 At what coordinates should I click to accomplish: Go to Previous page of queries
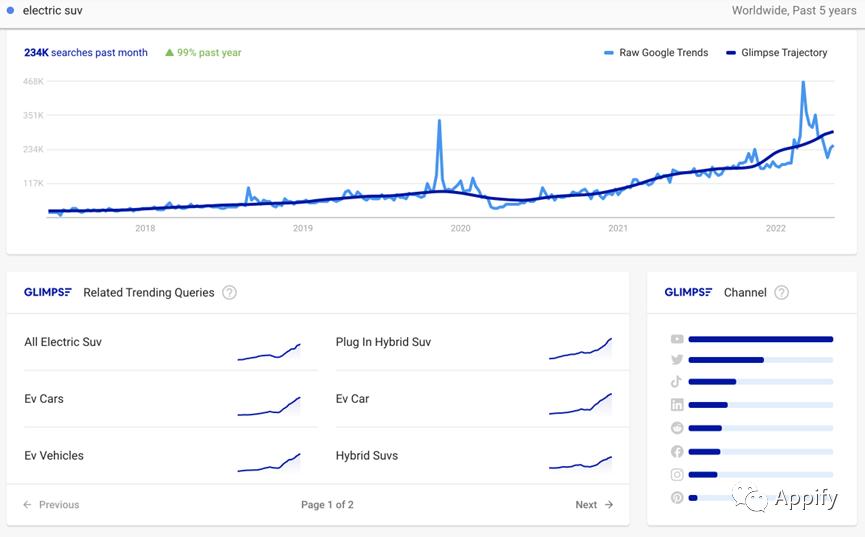51,505
